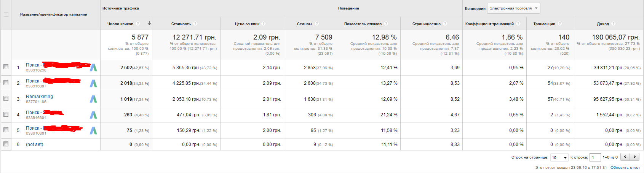Select the checkbox for (not set) row
This screenshot has height=173, width=644.
pyautogui.click(x=6, y=144)
